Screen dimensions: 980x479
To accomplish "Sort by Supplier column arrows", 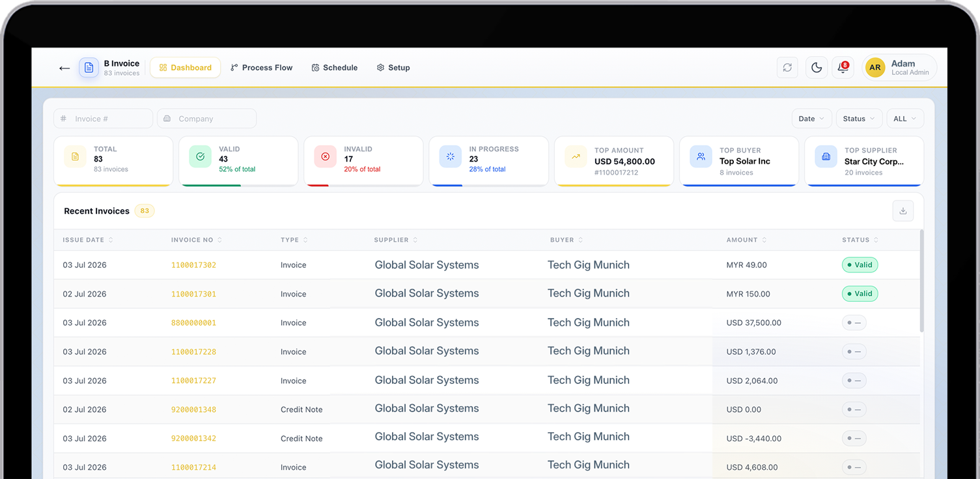I will click(415, 240).
